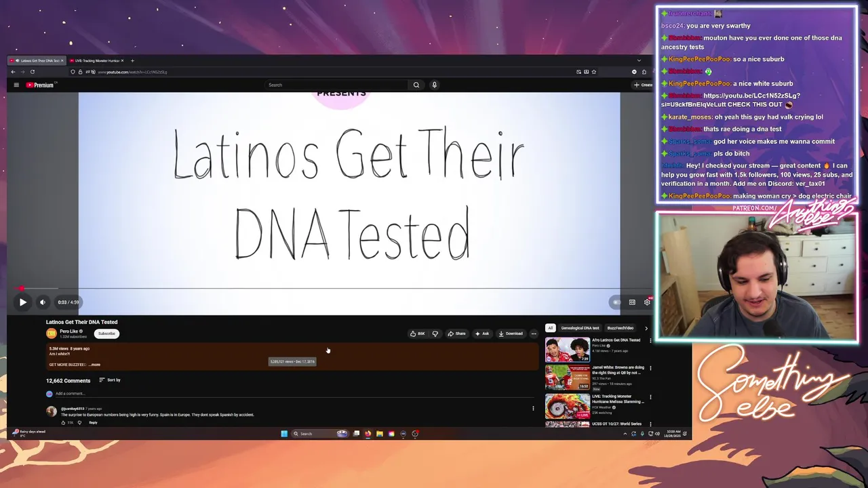Expand description with ...more
Viewport: 868px width, 488px height.
point(94,365)
